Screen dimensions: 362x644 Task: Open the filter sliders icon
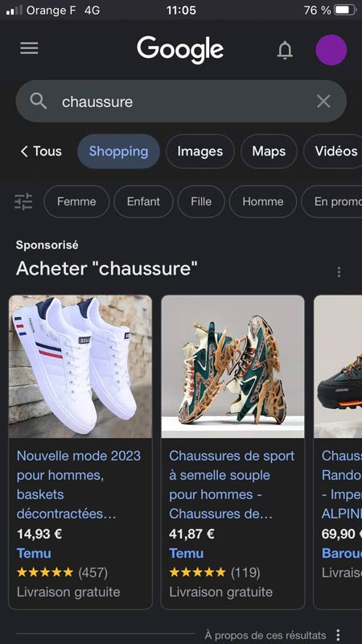[23, 202]
